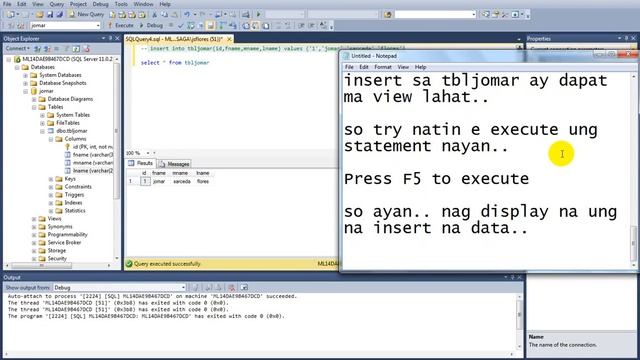This screenshot has width=640, height=360.
Task: Open the Project menu
Action: point(78,4)
